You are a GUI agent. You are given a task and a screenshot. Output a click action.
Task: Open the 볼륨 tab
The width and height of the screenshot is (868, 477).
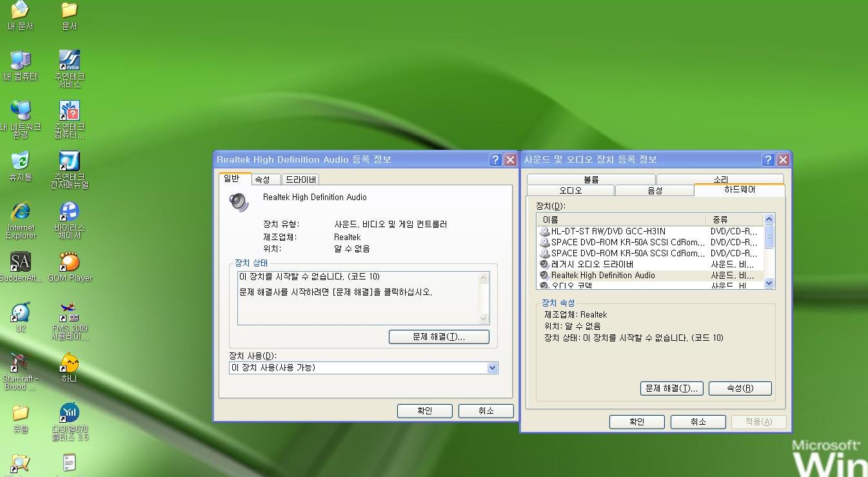click(x=591, y=179)
